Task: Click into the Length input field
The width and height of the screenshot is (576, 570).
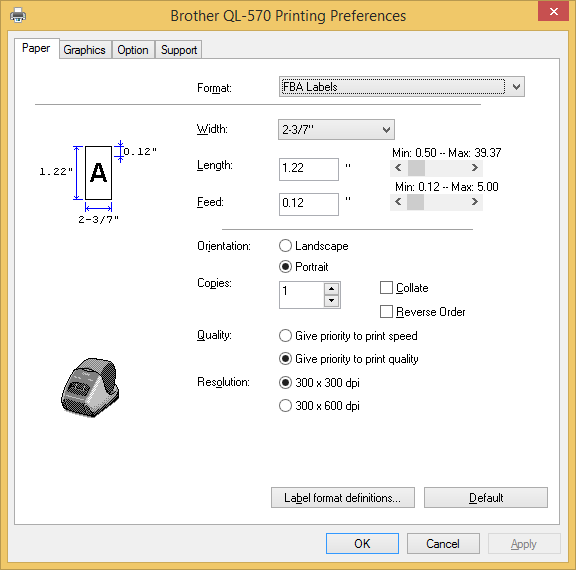Action: click(309, 169)
